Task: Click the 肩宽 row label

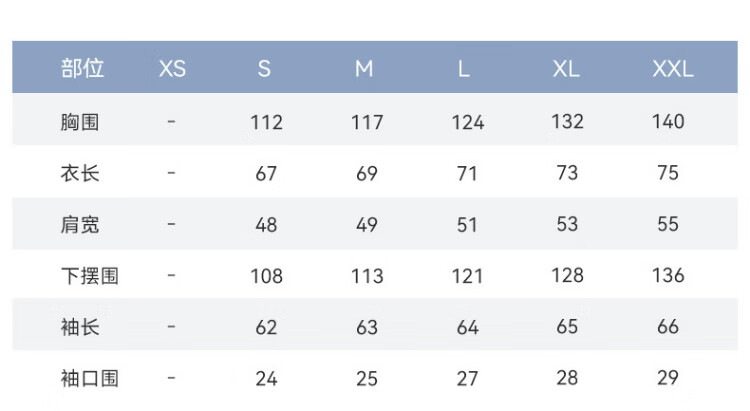Action: 80,224
